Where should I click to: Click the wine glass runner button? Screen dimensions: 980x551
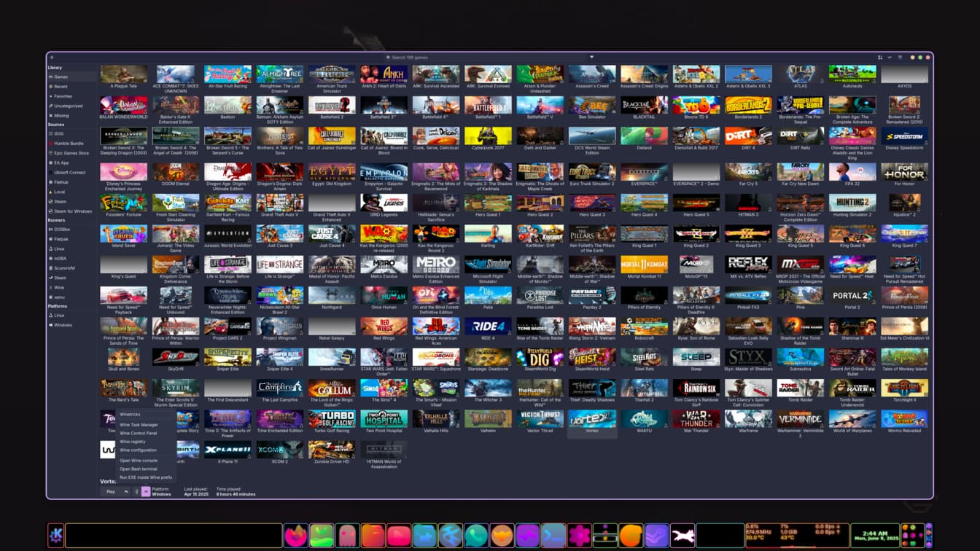point(136,492)
